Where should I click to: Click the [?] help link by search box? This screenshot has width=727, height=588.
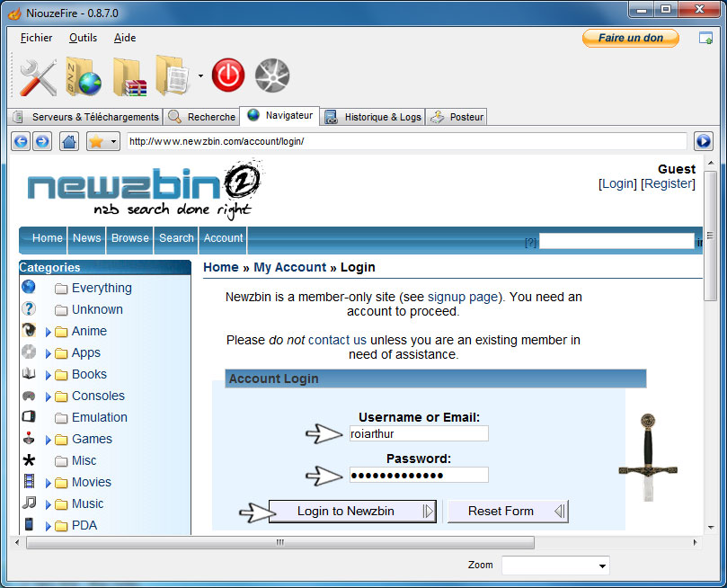point(530,242)
